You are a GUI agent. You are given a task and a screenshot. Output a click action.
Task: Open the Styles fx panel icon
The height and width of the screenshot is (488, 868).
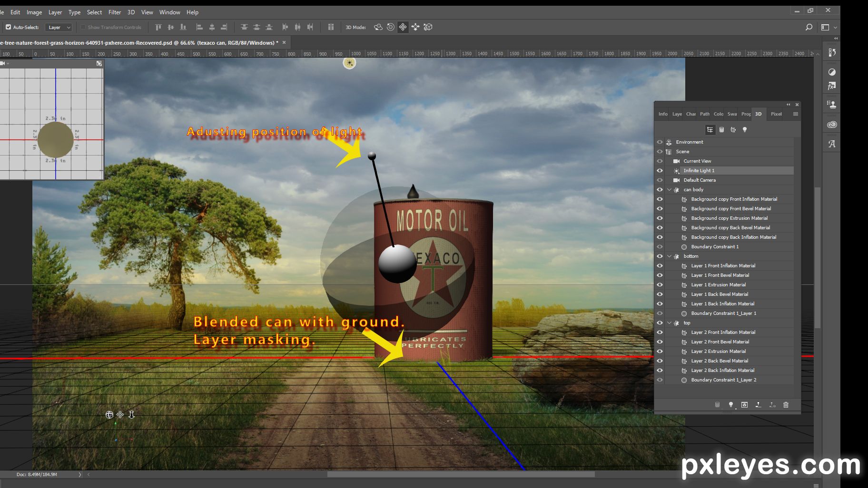point(832,86)
